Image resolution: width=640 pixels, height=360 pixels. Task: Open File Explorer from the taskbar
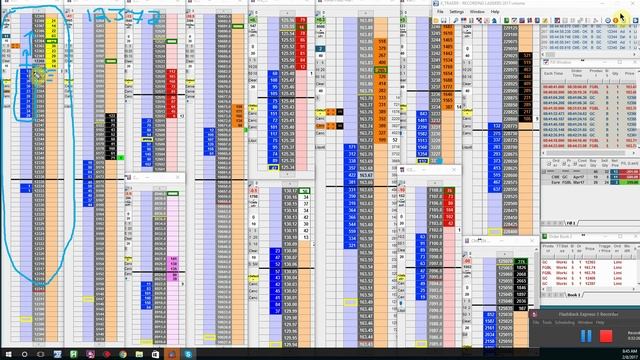pos(139,354)
